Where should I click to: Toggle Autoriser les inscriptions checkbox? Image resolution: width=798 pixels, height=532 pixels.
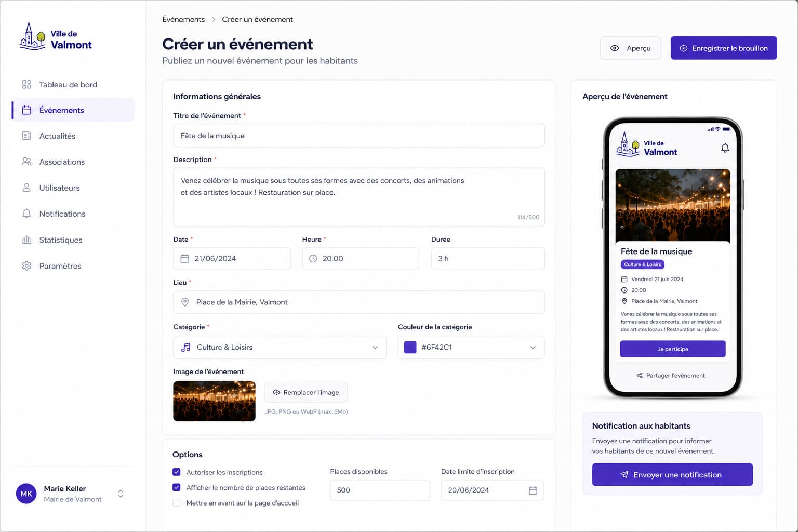[177, 472]
